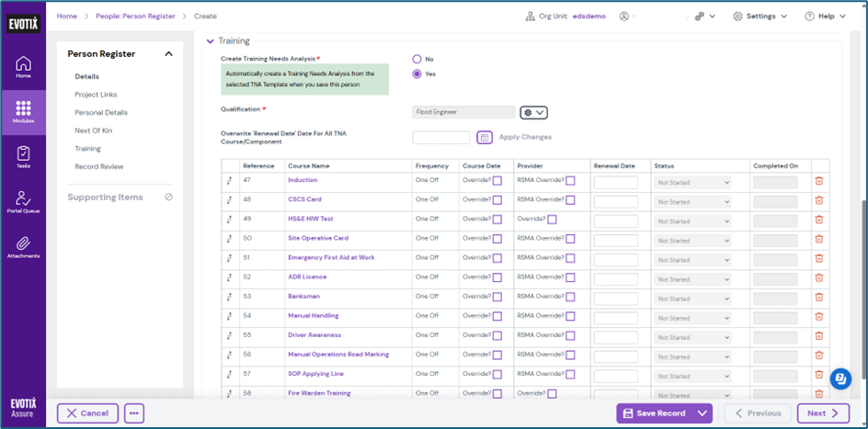Image resolution: width=868 pixels, height=429 pixels.
Task: Go to Next Of Kin section
Action: coord(93,130)
